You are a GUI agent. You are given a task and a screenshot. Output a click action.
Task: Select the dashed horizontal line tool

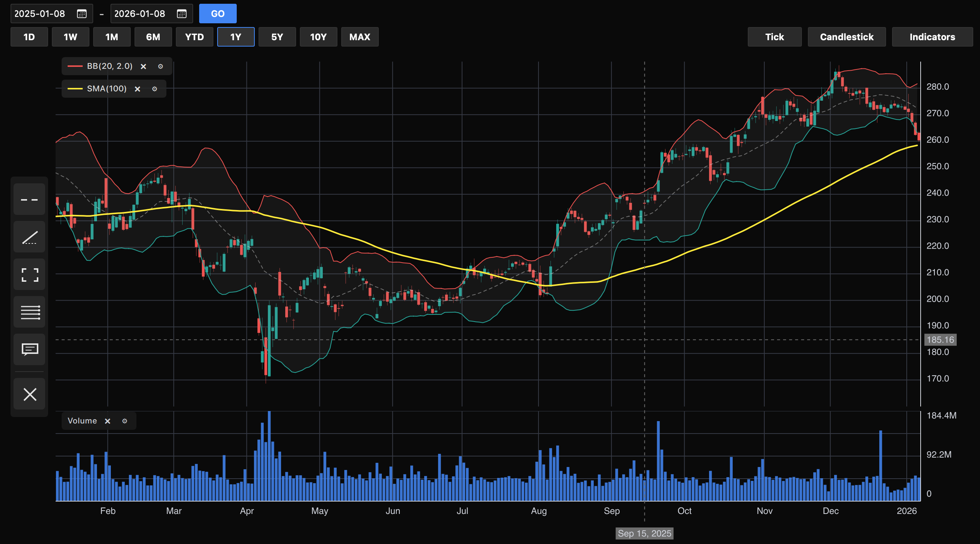click(x=29, y=200)
